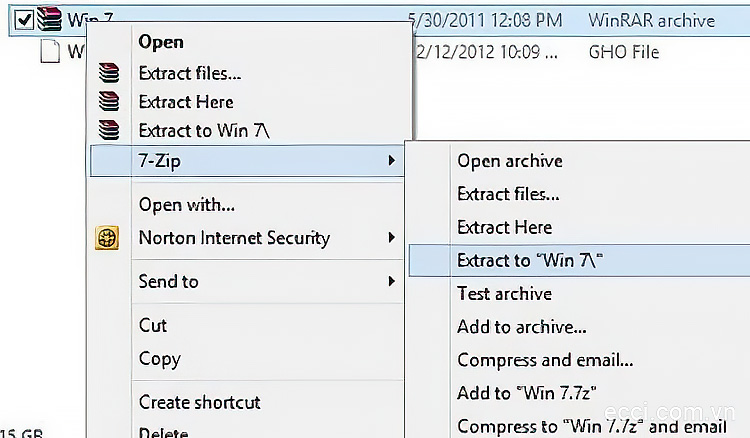This screenshot has width=750, height=438.
Task: Click the GHO File type cell
Action: (x=624, y=52)
